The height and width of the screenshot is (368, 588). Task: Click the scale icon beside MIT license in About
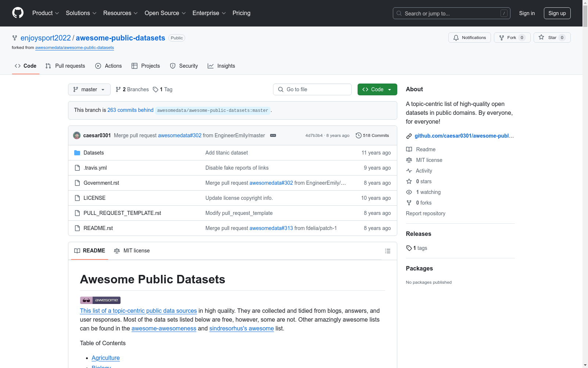tap(409, 160)
